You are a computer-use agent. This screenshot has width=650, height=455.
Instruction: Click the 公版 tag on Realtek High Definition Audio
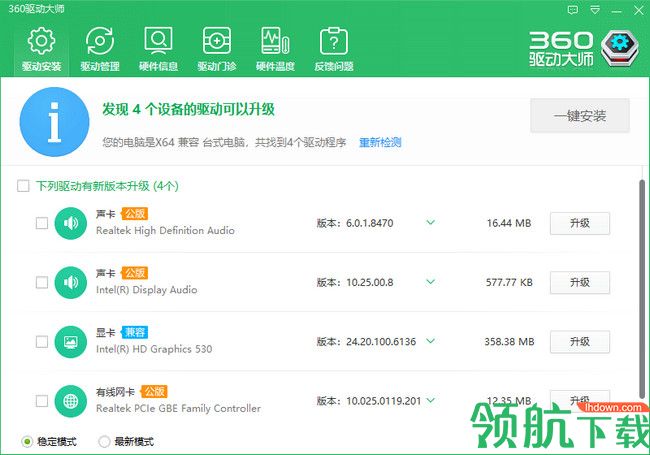135,214
